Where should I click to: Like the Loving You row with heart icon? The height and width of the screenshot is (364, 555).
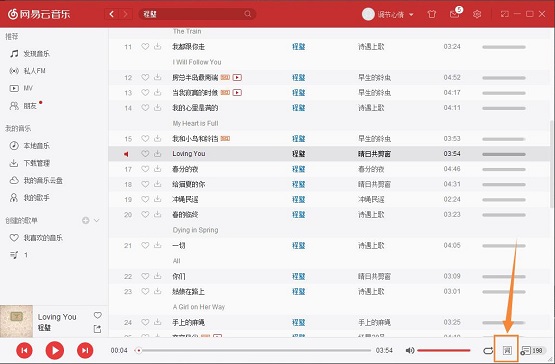pos(145,154)
